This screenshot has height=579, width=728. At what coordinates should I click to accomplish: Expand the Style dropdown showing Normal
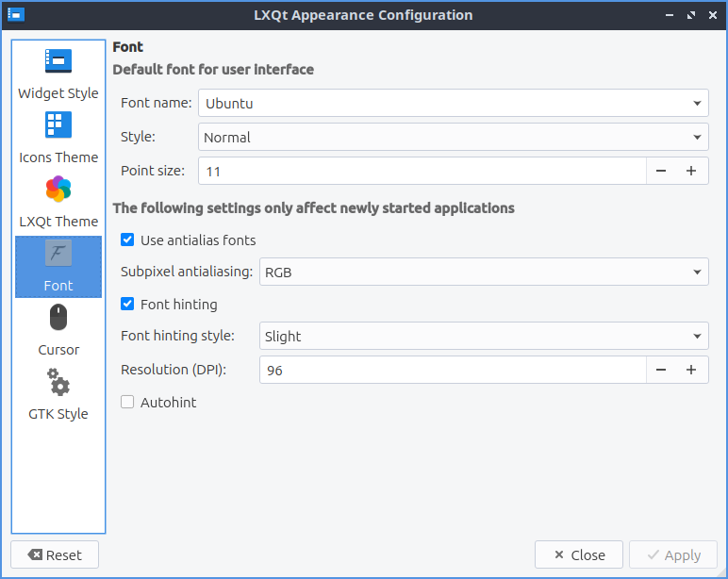(x=453, y=137)
